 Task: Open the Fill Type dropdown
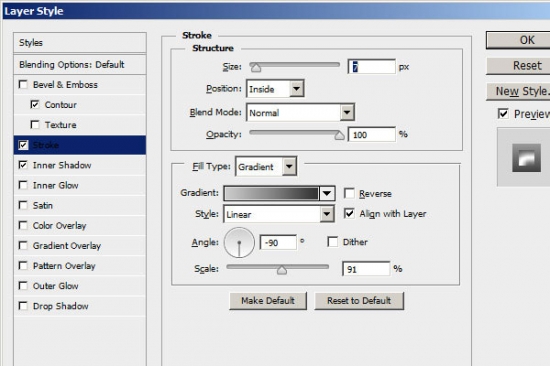[x=266, y=166]
